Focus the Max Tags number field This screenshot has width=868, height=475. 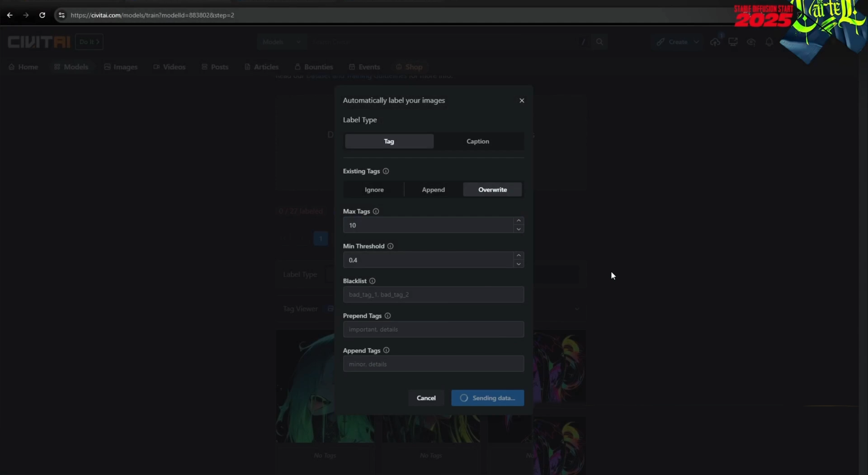pyautogui.click(x=428, y=225)
